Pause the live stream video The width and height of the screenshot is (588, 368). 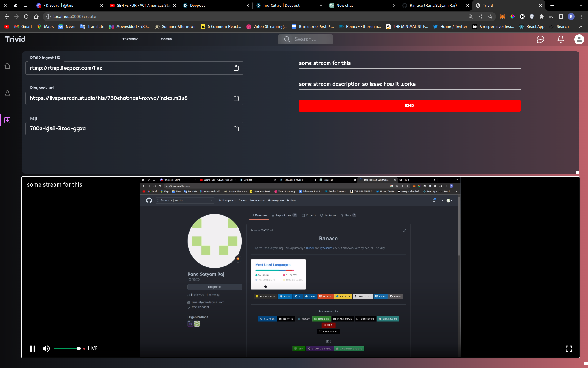[32, 349]
